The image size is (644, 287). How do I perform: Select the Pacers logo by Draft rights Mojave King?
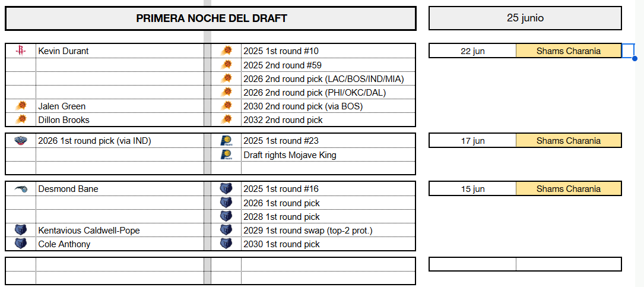pyautogui.click(x=226, y=155)
